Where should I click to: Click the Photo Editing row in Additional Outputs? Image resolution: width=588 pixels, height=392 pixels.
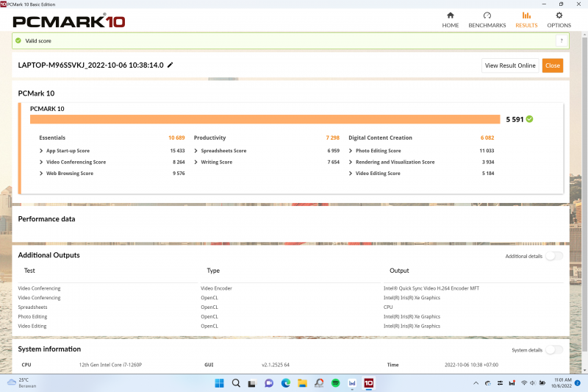tap(290, 316)
